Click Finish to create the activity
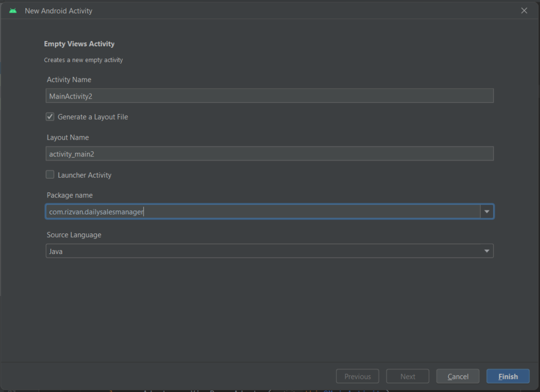 (508, 376)
